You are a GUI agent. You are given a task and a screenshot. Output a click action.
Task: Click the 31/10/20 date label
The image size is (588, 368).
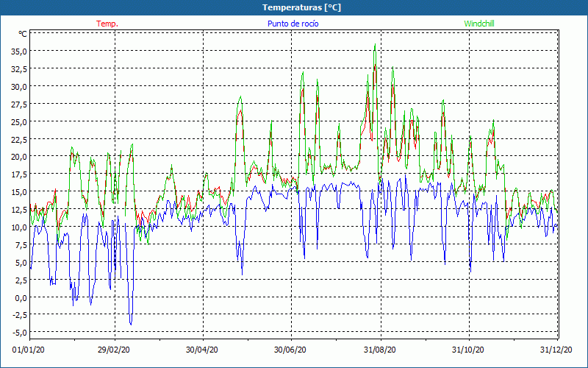pos(467,350)
